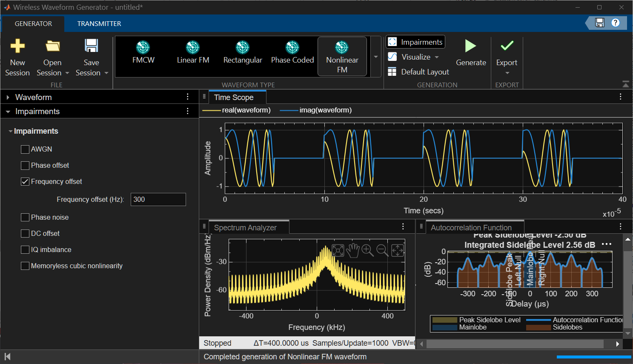Select the FMCW waveform type
Viewport: 633px width, 364px height.
[x=143, y=52]
